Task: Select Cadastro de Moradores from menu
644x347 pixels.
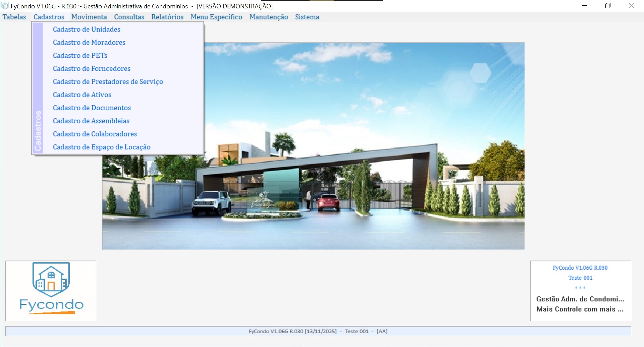Action: [x=89, y=43]
